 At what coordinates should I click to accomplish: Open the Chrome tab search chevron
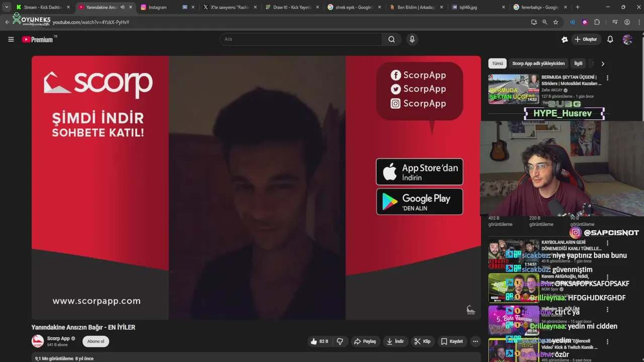click(x=7, y=7)
